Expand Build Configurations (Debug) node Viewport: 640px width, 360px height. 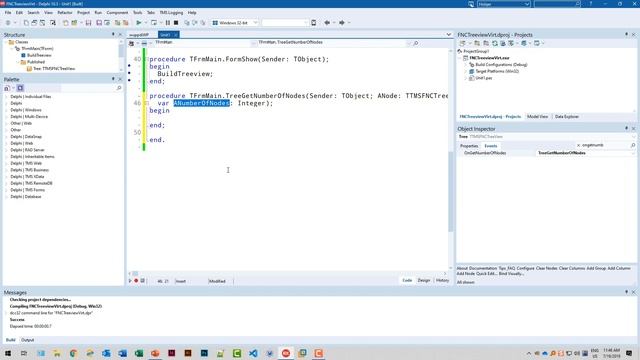pos(466,65)
